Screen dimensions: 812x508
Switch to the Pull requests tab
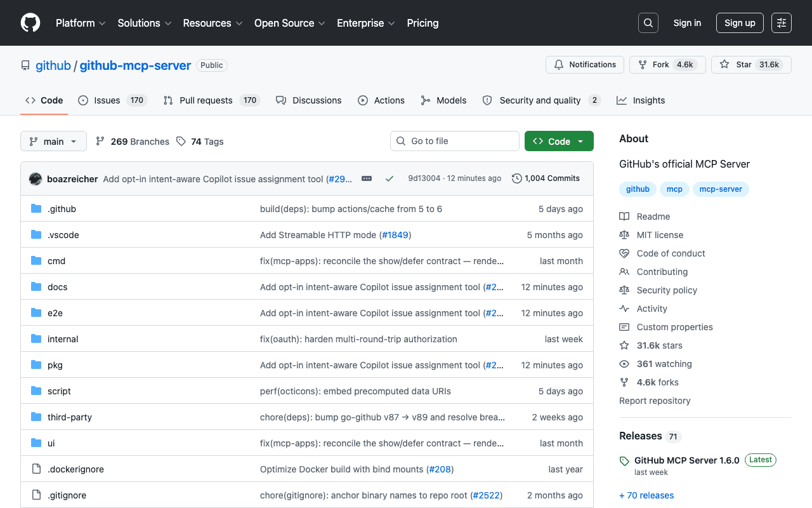[x=211, y=100]
